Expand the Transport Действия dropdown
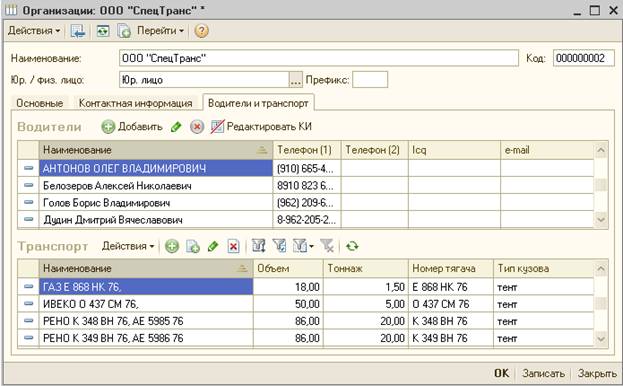The image size is (623, 386). pyautogui.click(x=128, y=246)
